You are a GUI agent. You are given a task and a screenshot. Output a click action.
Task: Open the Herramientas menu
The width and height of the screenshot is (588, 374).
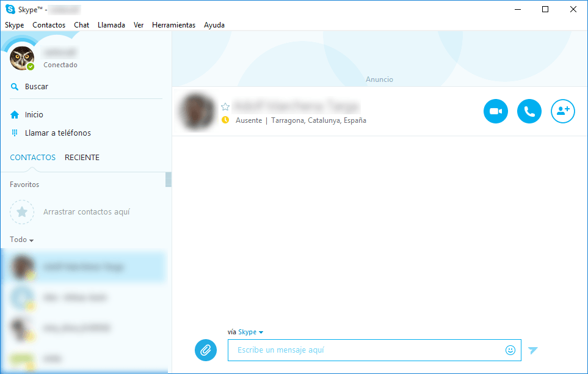pos(173,25)
